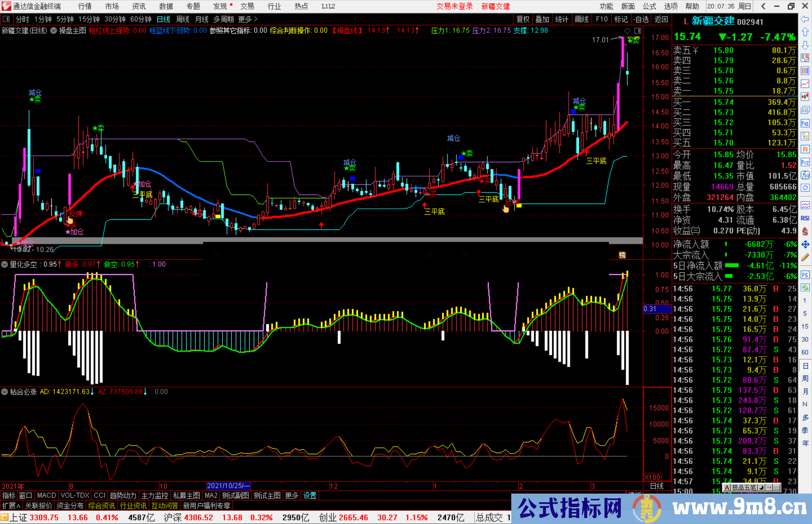Image resolution: width=812 pixels, height=524 pixels.
Task: Click the 设置 link in indicator bar
Action: coord(310,495)
